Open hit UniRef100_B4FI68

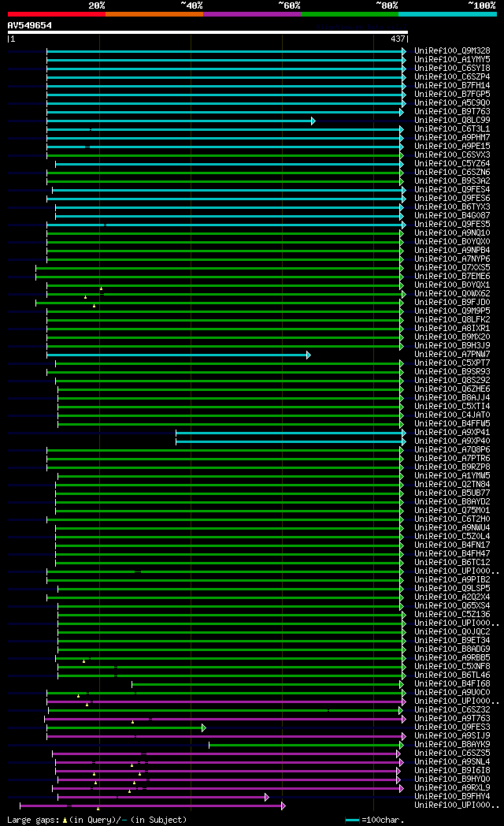pyautogui.click(x=452, y=684)
